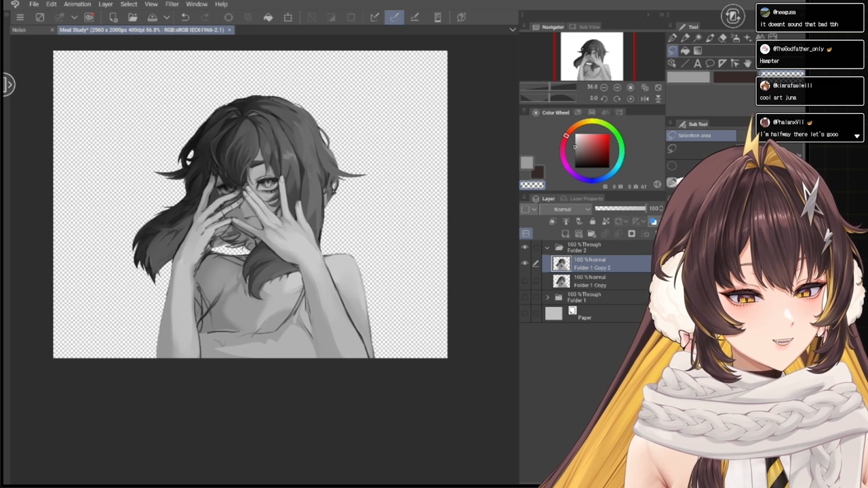Click the Create layer mask icon

631,234
